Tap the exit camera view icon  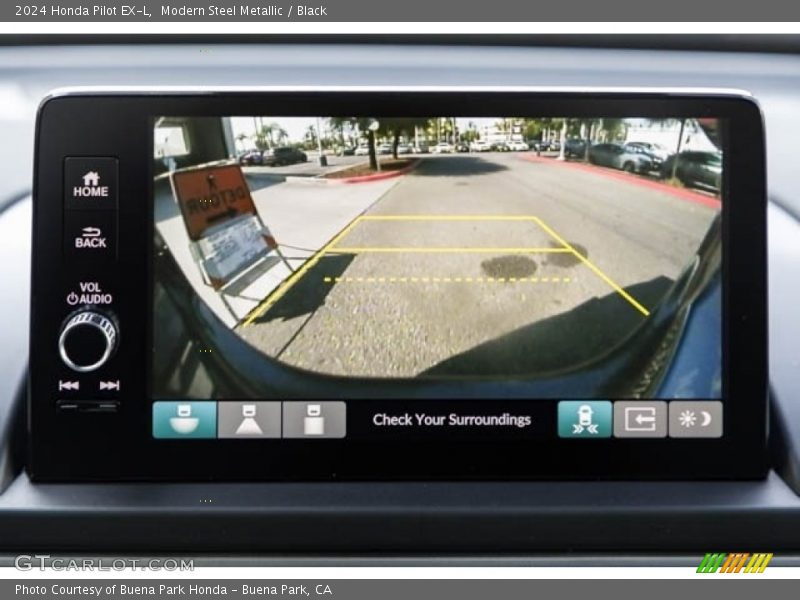640,419
